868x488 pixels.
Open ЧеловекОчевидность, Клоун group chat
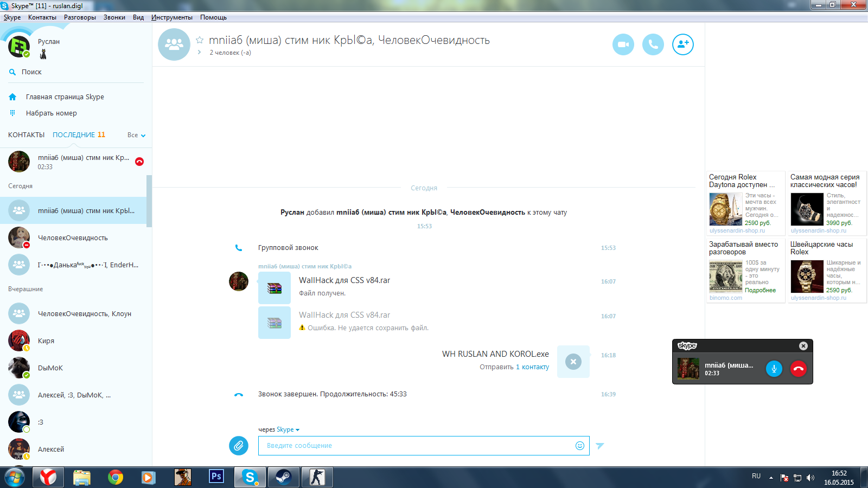(x=73, y=313)
